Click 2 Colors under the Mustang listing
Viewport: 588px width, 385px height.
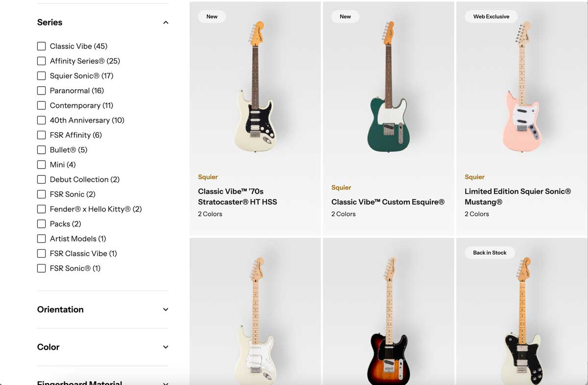(476, 214)
